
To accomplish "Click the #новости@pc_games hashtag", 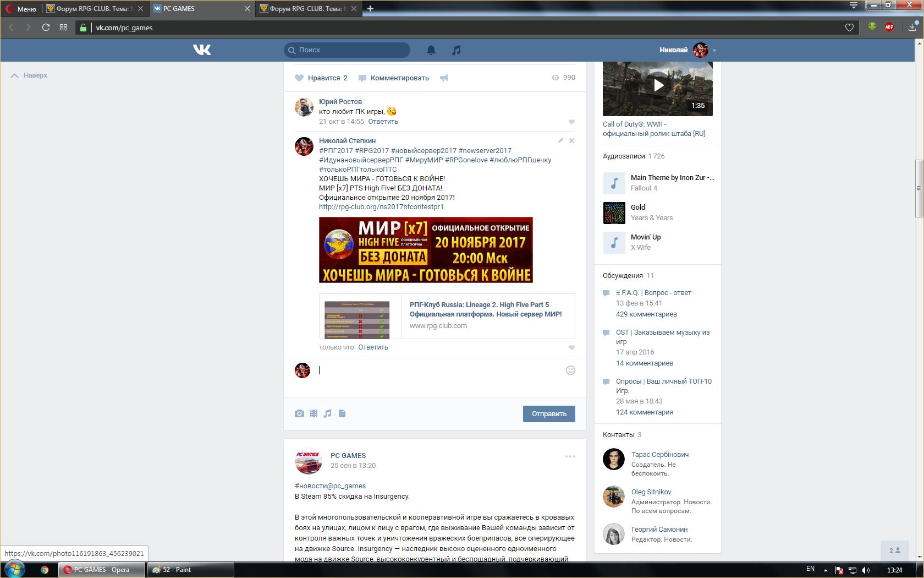I will point(330,486).
